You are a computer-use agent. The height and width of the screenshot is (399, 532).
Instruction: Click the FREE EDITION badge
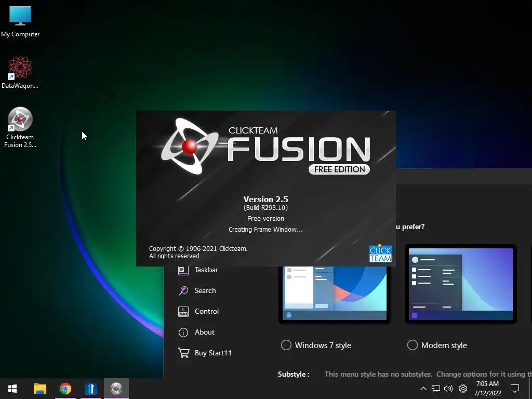tap(339, 169)
